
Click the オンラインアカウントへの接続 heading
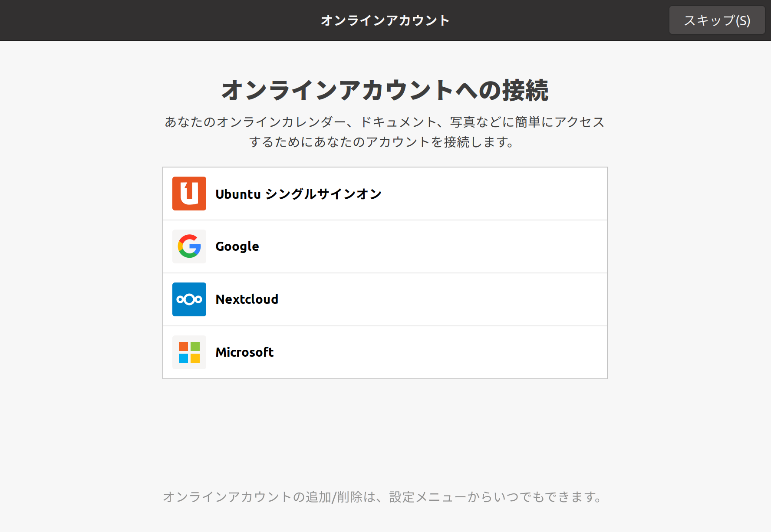pyautogui.click(x=385, y=90)
